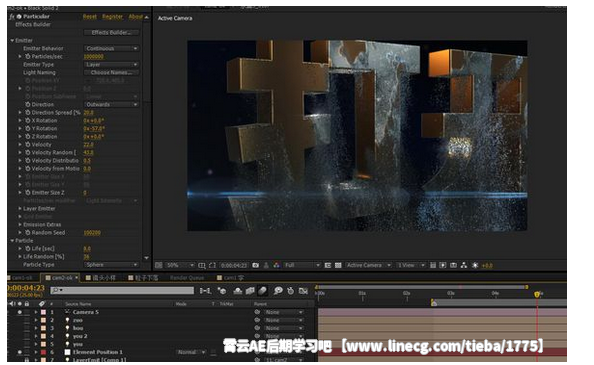Open the Emitter Behavior Continuous dropdown
The height and width of the screenshot is (365, 594).
pos(111,48)
